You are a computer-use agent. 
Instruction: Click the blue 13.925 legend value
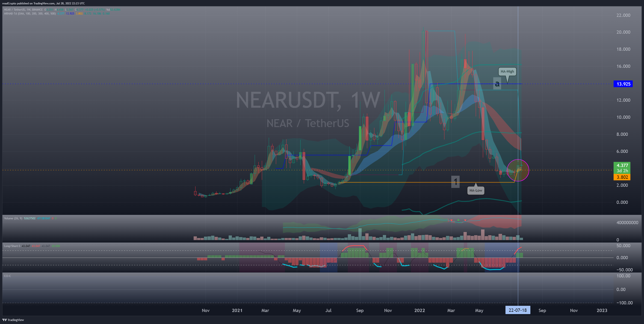pos(70,14)
